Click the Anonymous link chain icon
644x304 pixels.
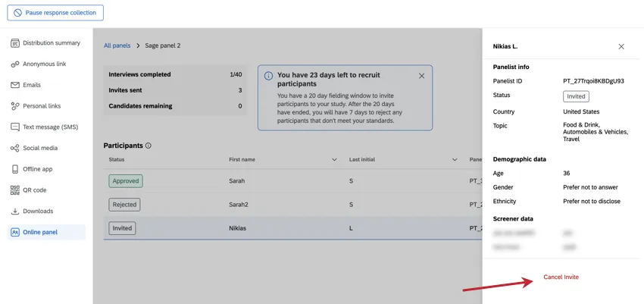click(x=15, y=64)
